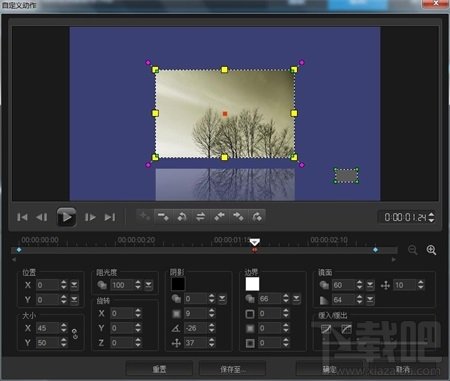Open the border opacity dropdown

pos(296,299)
